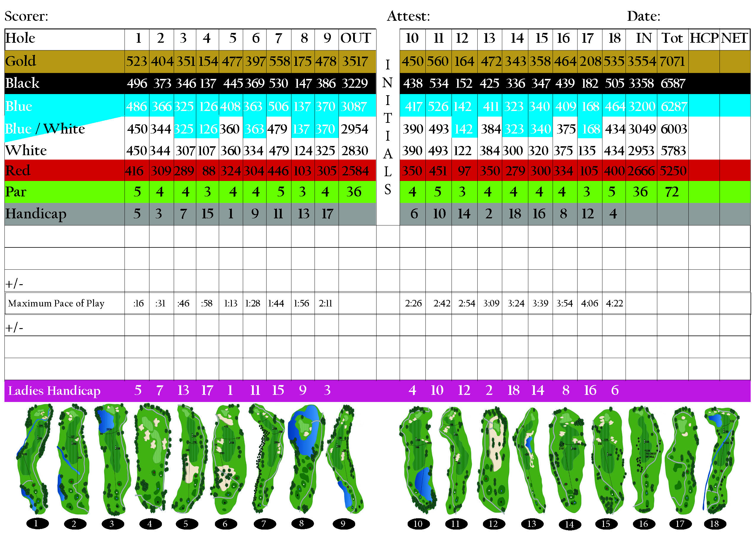Click the Maximum Pace of Play label
This screenshot has height=534, width=756.
tap(56, 303)
